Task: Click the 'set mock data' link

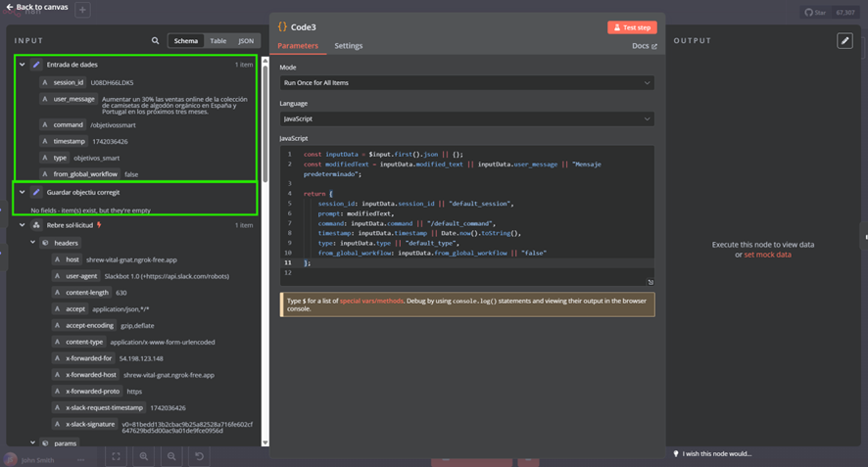Action: click(767, 255)
